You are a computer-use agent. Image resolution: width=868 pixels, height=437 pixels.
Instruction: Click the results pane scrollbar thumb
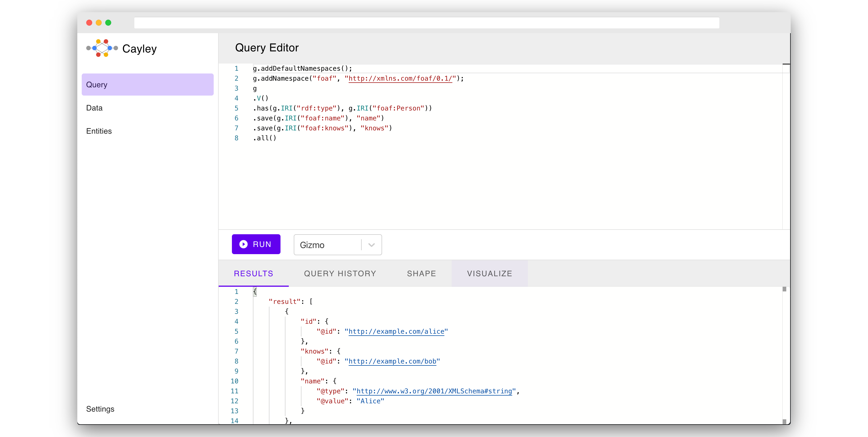tap(784, 289)
